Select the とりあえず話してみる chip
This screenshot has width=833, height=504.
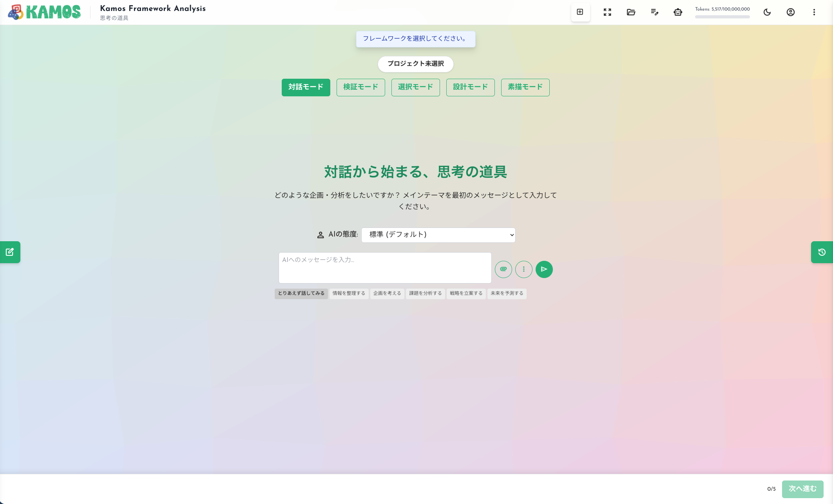pos(301,293)
